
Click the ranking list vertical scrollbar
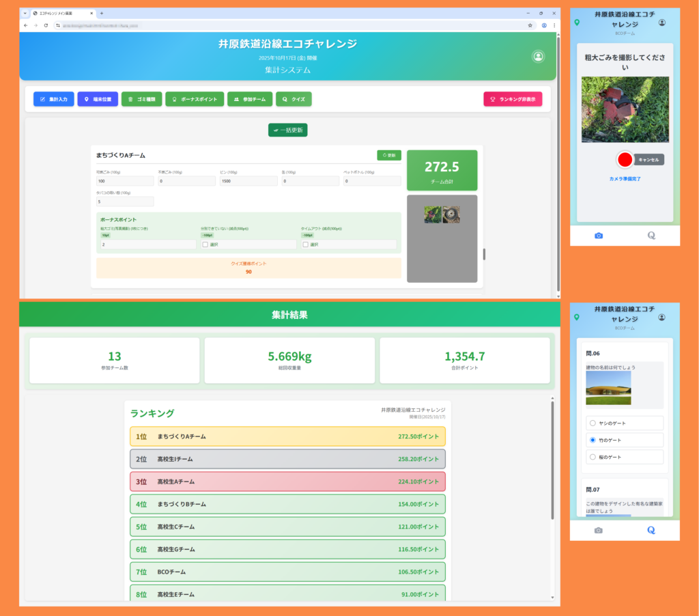click(x=551, y=464)
